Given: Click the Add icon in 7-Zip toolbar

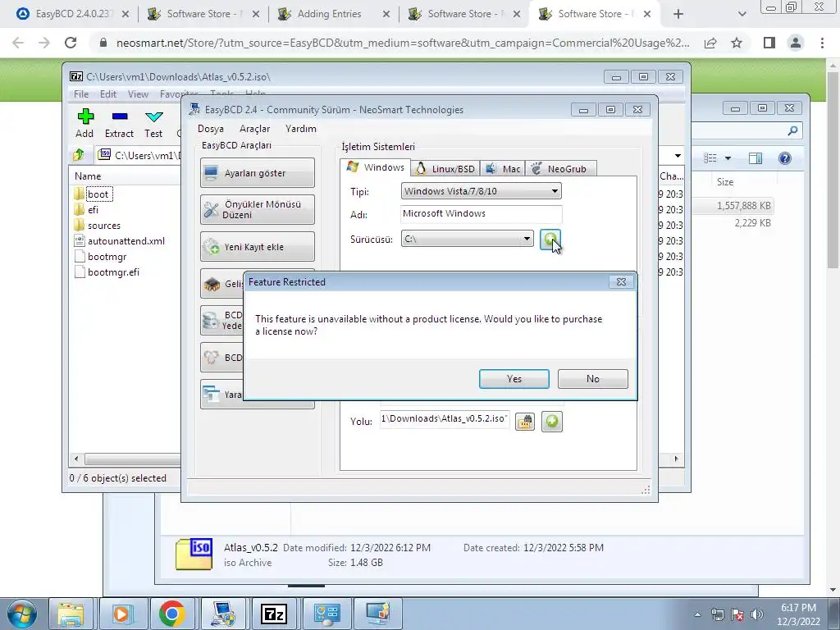Looking at the screenshot, I should click(x=84, y=123).
